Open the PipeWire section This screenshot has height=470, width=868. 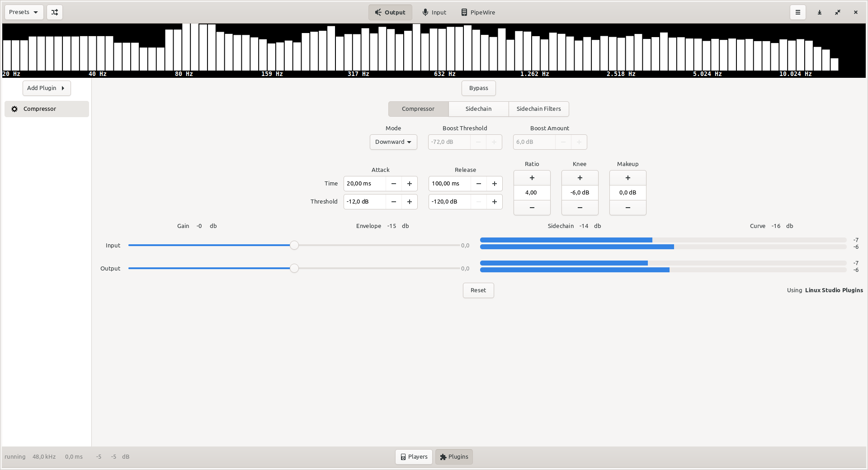[x=478, y=12]
